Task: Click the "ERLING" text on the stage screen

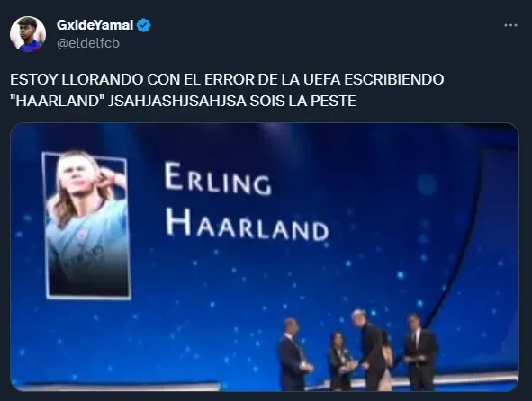Action: [218, 179]
